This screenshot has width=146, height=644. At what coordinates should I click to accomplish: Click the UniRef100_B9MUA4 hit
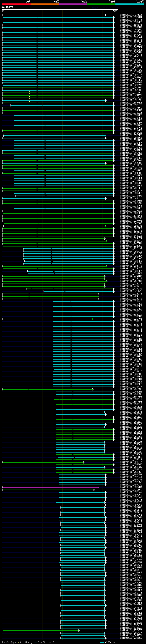tap(131, 37)
